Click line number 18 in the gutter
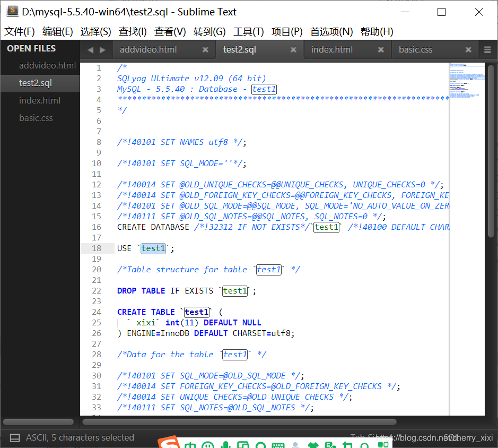Screen dimensions: 498x448 pyautogui.click(x=97, y=248)
